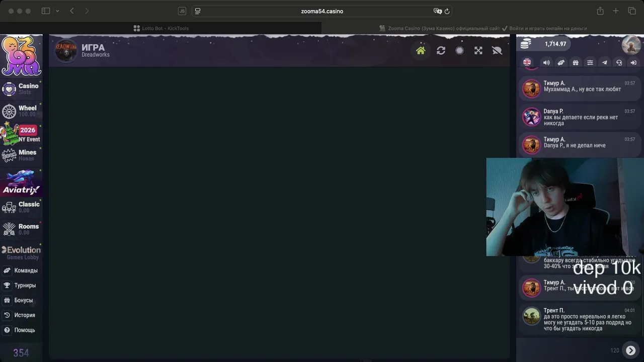Mute site sound with speaker icon

click(546, 62)
